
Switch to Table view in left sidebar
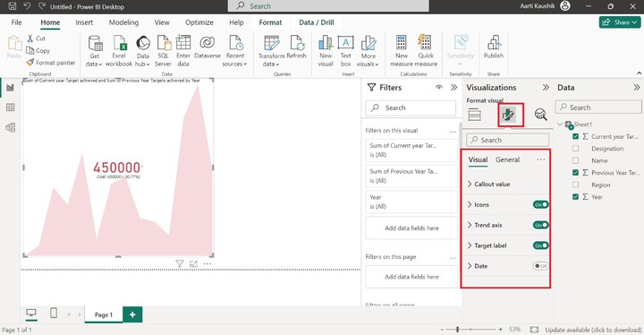10,107
